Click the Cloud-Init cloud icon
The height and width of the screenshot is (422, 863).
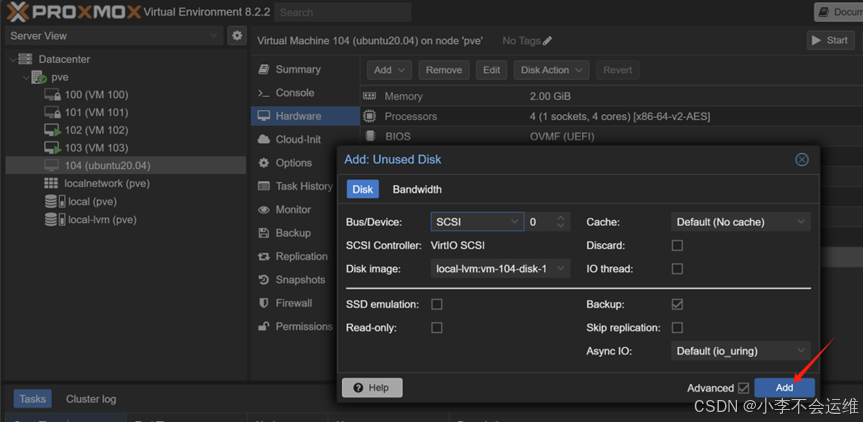click(264, 139)
